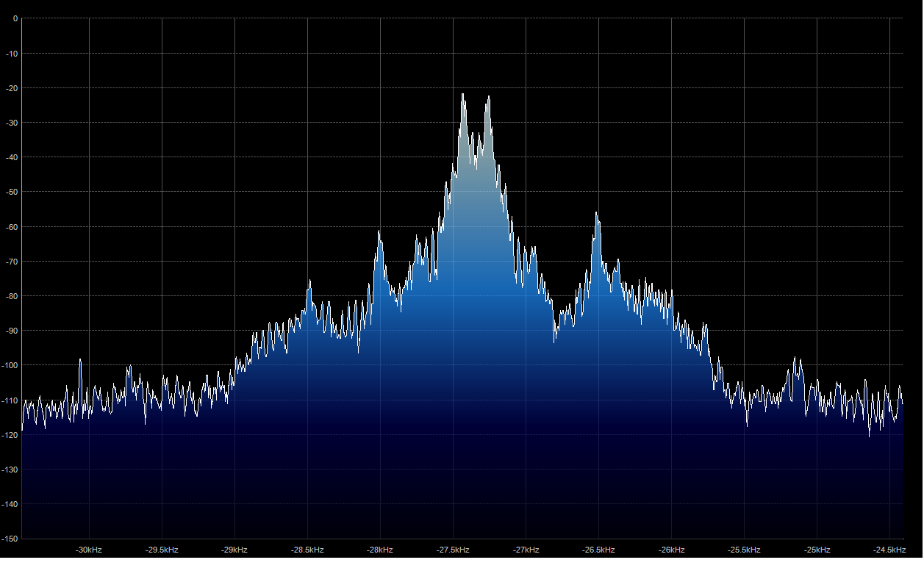Click the -100 dB level axis label
Image resolution: width=924 pixels, height=568 pixels.
pyautogui.click(x=10, y=365)
